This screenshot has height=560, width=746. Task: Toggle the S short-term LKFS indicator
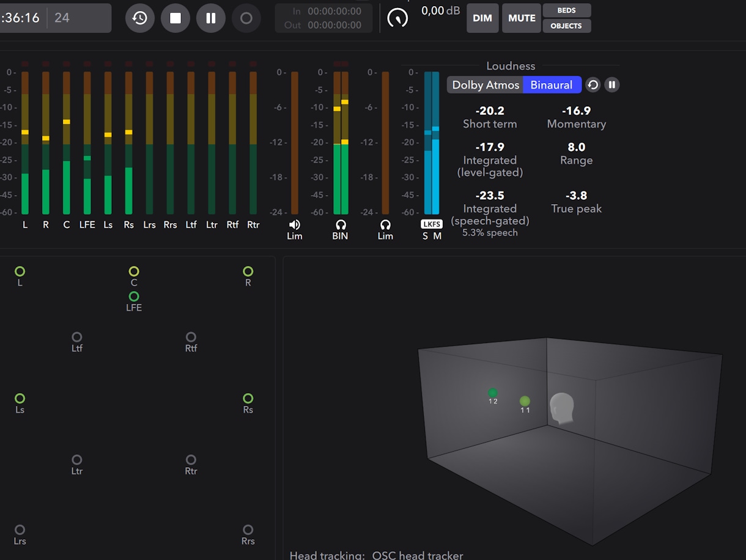tap(426, 234)
